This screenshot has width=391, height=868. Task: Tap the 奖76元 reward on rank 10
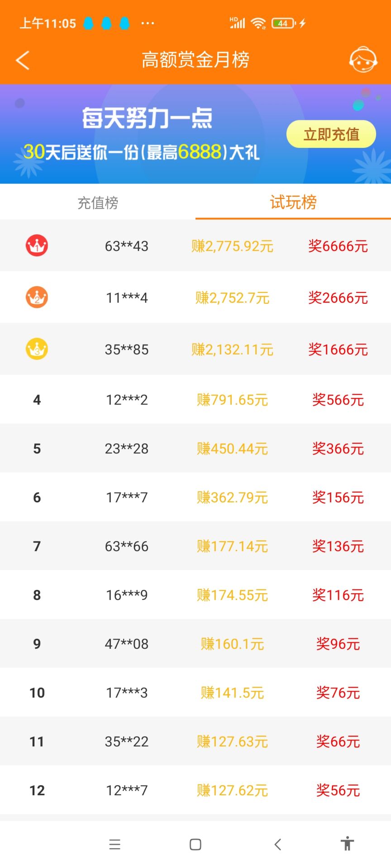point(338,693)
